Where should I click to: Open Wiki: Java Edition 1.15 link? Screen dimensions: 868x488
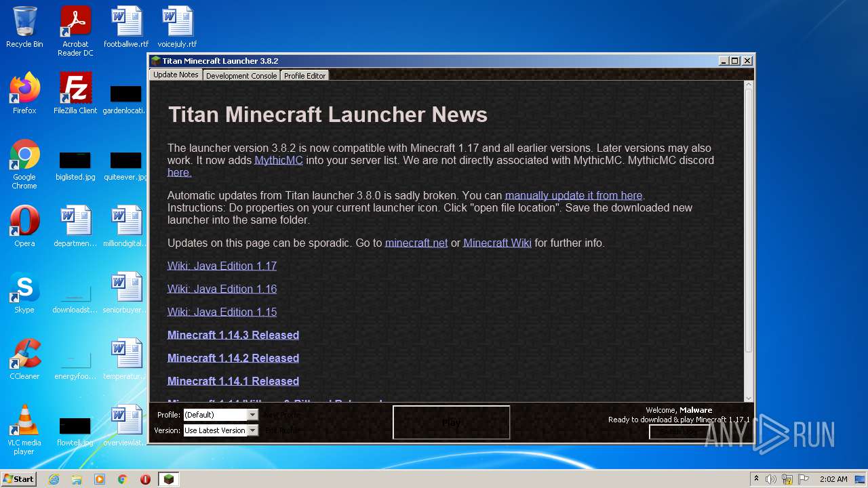(222, 312)
